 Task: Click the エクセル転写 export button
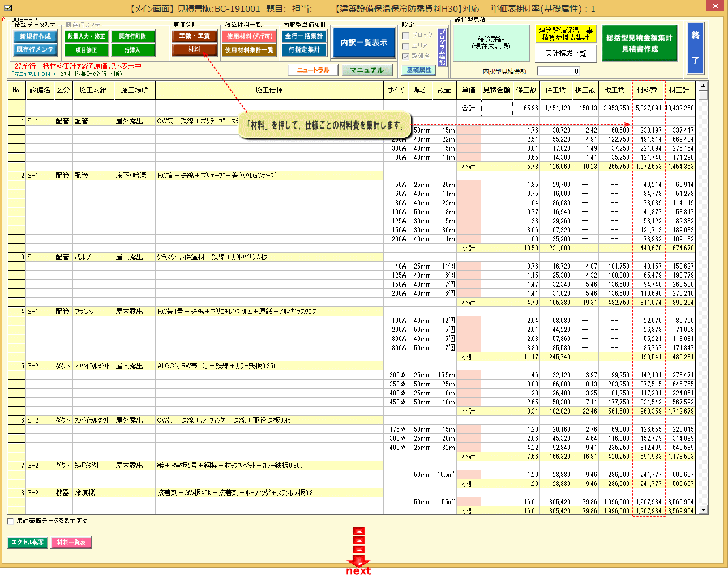point(28,543)
